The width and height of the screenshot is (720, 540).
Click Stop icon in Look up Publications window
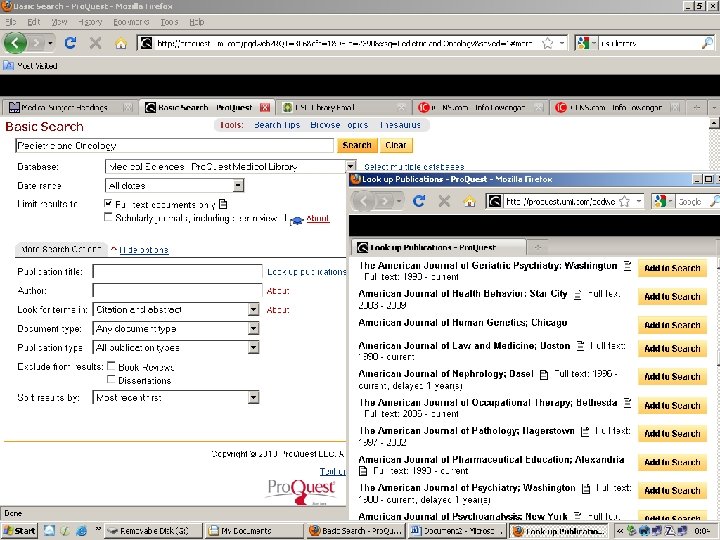click(x=444, y=201)
